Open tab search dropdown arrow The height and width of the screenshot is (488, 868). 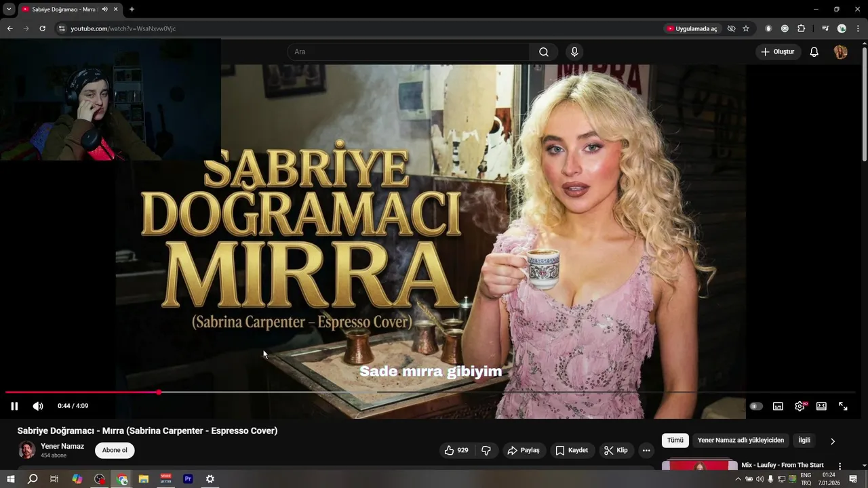pos(9,9)
